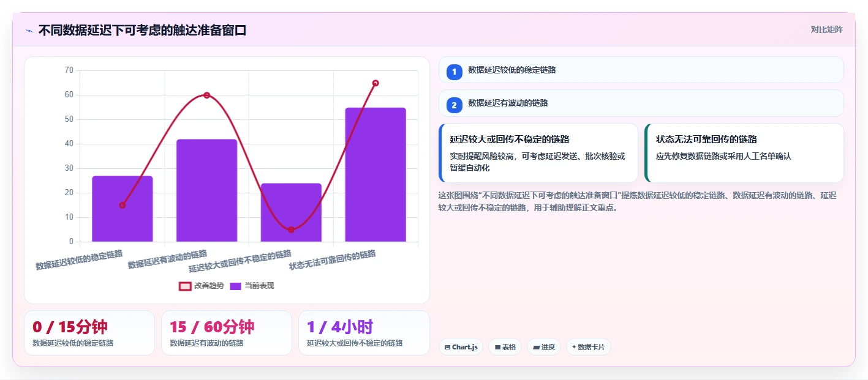This screenshot has width=868, height=380.
Task: Click the bar for 数据延迟较低的稳定链路
Action: point(123,209)
